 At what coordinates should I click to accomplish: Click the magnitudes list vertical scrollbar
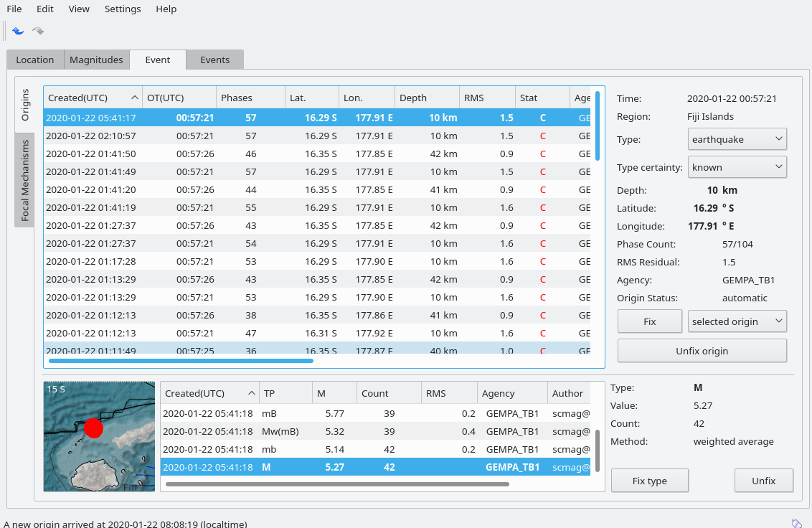[598, 451]
